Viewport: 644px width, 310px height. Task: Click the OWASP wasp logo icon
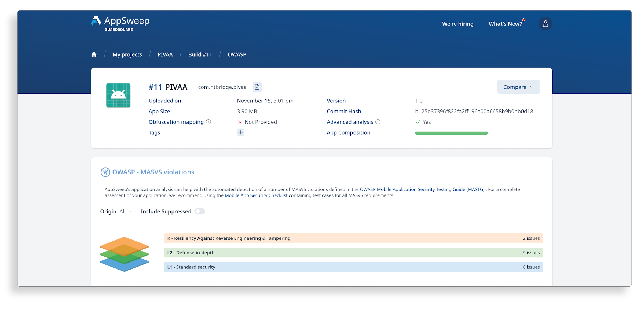[x=105, y=172]
